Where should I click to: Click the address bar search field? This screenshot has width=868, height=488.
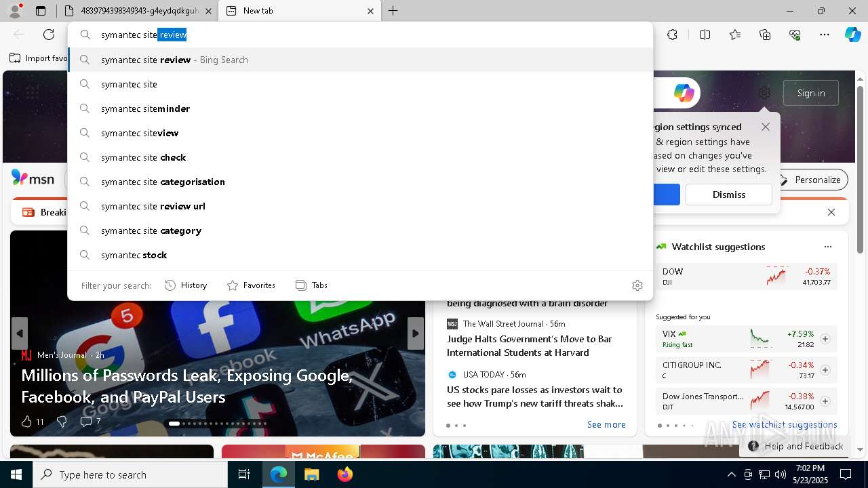click(360, 35)
